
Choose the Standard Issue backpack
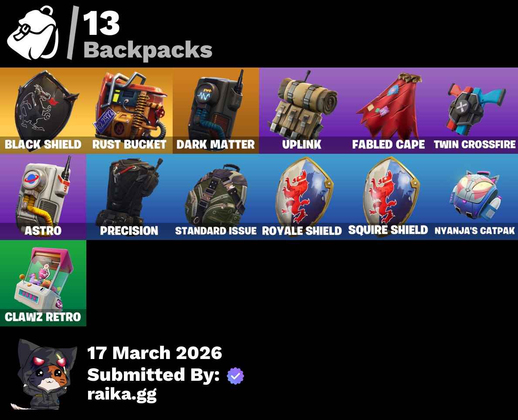click(216, 197)
